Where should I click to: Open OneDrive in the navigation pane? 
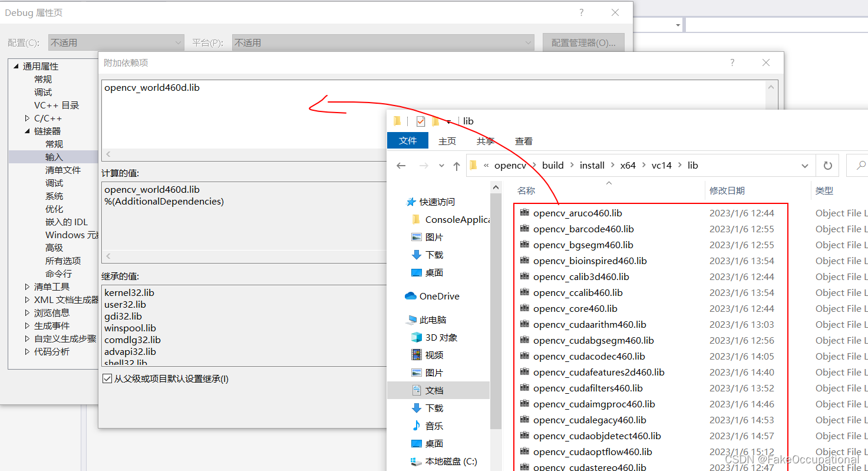(x=432, y=296)
